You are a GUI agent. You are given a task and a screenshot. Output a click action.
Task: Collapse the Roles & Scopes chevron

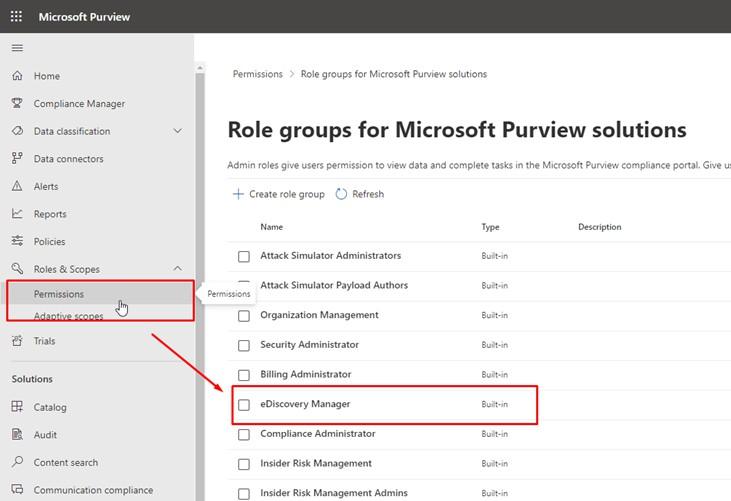click(178, 268)
